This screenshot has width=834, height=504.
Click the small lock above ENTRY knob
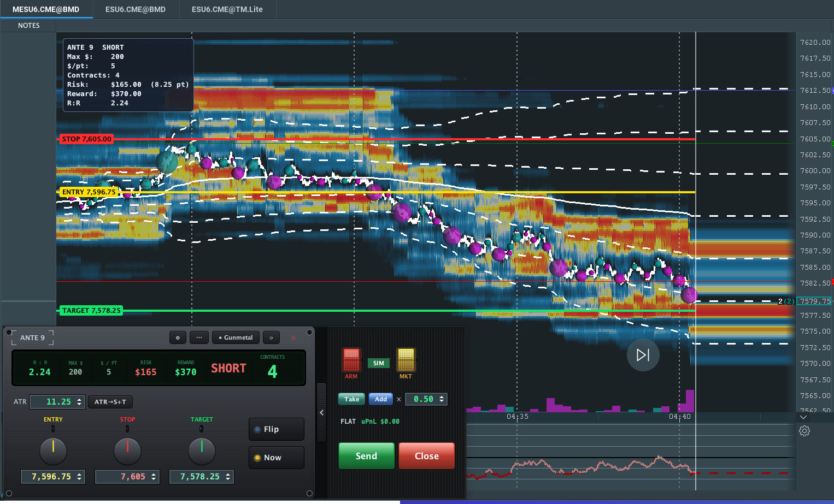[53, 429]
